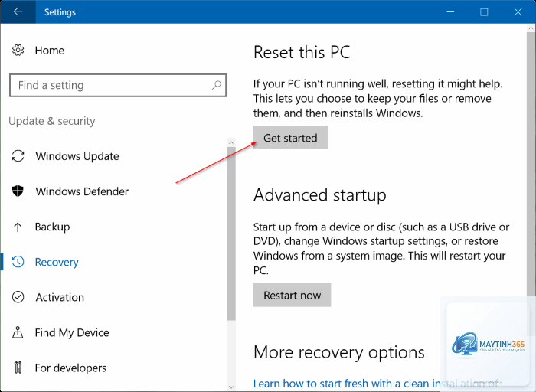This screenshot has width=536, height=392.
Task: Minimize the Settings window
Action: point(450,12)
